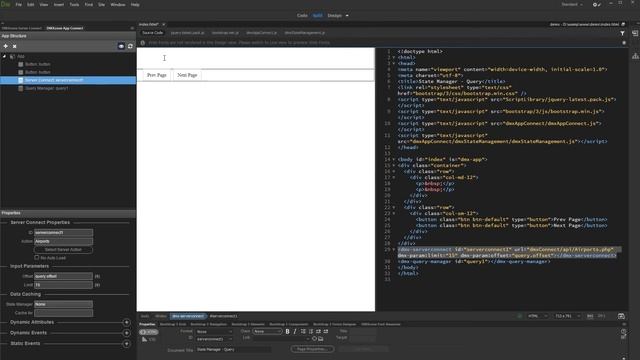Open data binding picker for Offset
Screen dimensions: 640x360
(97, 276)
